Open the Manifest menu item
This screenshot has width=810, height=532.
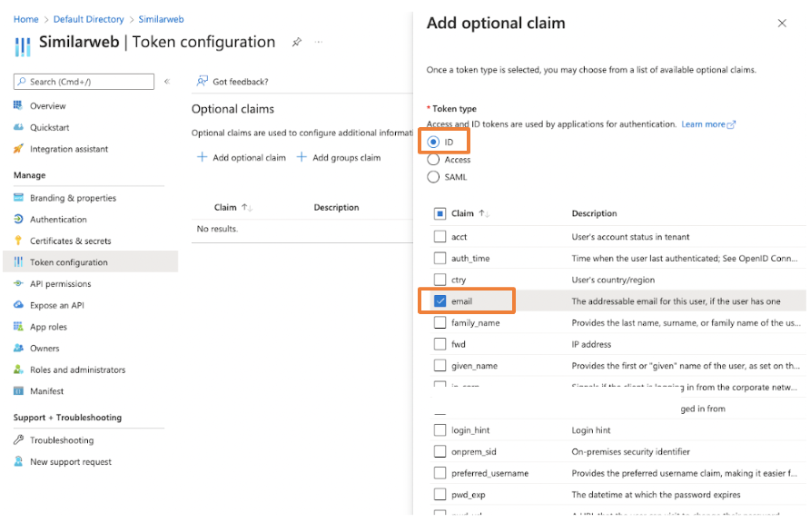pos(46,391)
